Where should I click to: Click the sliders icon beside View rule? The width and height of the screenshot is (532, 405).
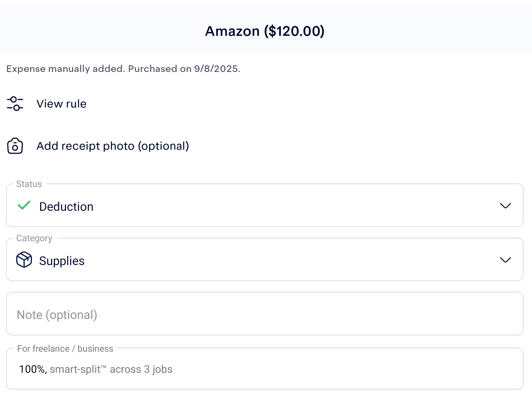click(15, 104)
